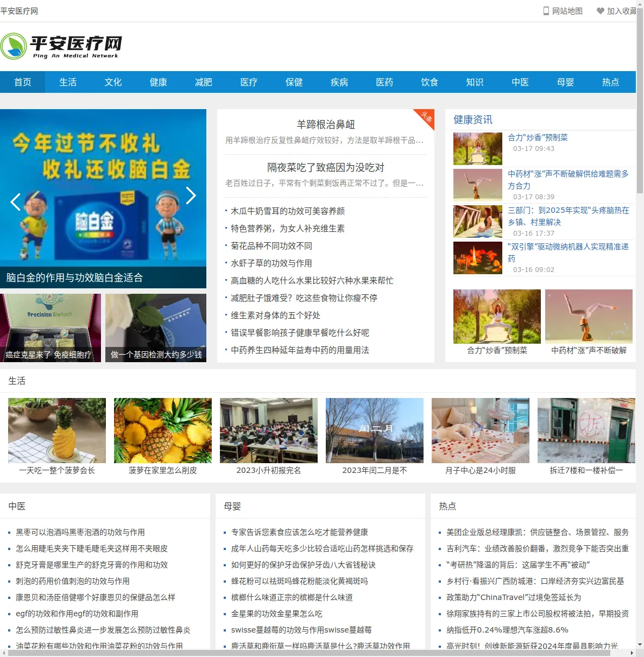Click large image captioned 中药材"涨"声不断破解
The height and width of the screenshot is (657, 644).
click(x=589, y=317)
